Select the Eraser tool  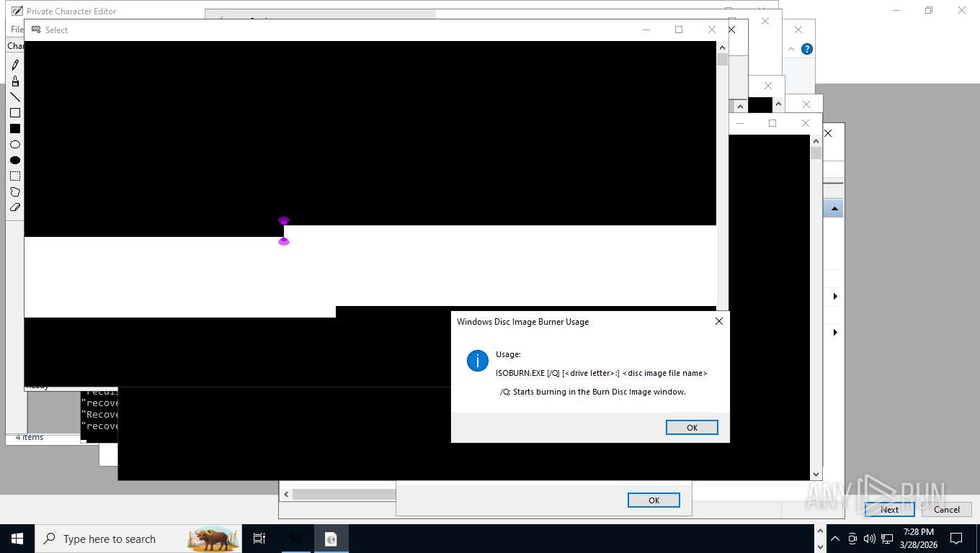(x=15, y=207)
